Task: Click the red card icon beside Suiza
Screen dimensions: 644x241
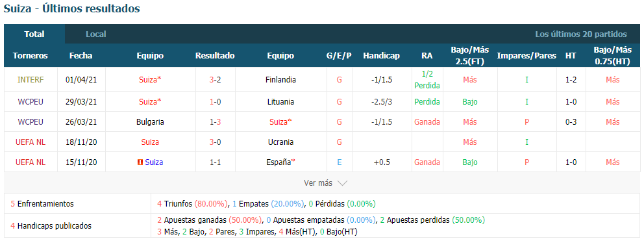Action: [140, 162]
